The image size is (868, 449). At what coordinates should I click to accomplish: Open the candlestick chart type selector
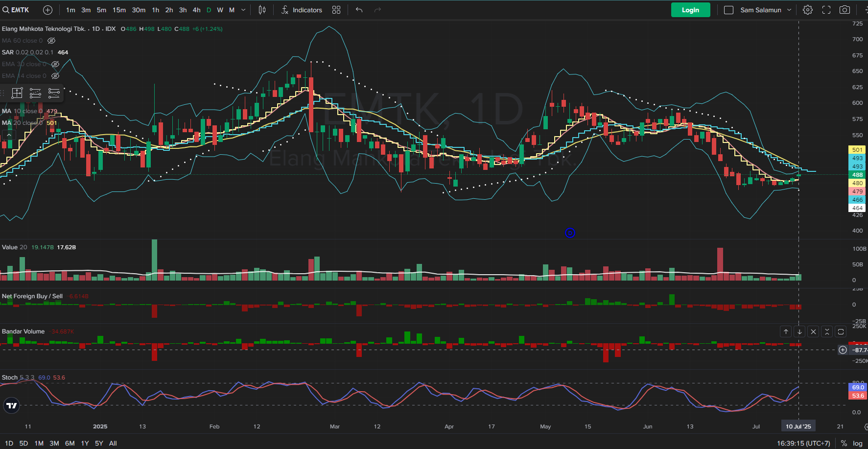(262, 10)
